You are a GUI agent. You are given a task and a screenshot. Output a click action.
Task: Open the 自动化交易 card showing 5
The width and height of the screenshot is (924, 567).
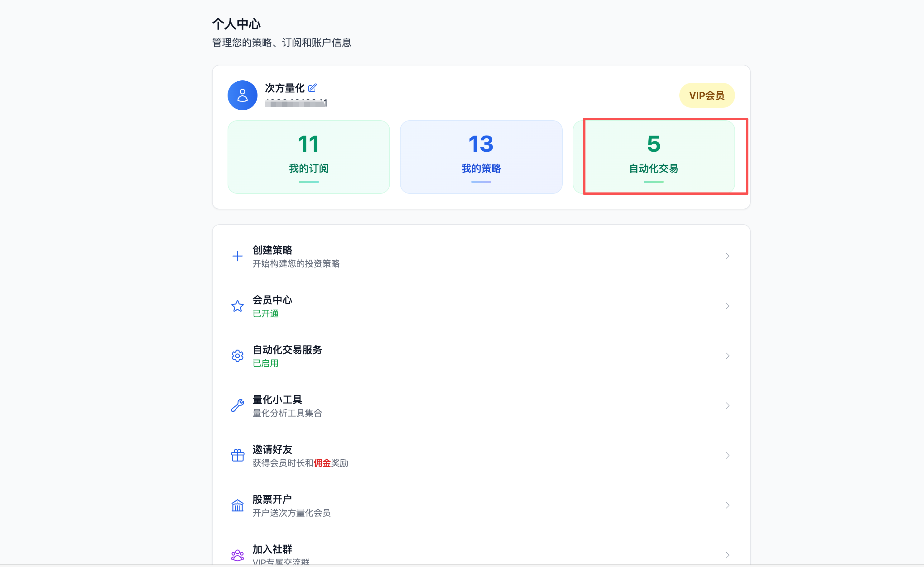point(653,157)
